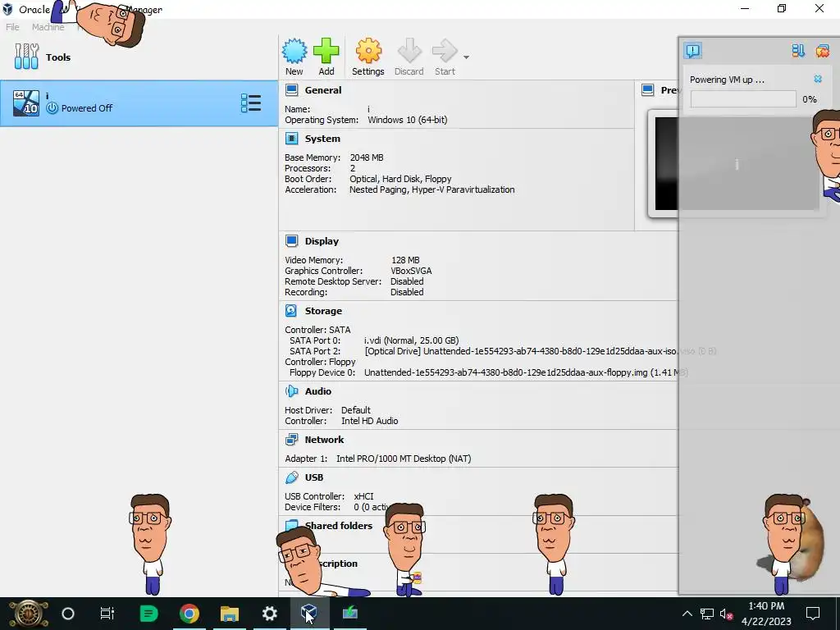Click the Windows 10 VM icon for machine i

(x=25, y=103)
